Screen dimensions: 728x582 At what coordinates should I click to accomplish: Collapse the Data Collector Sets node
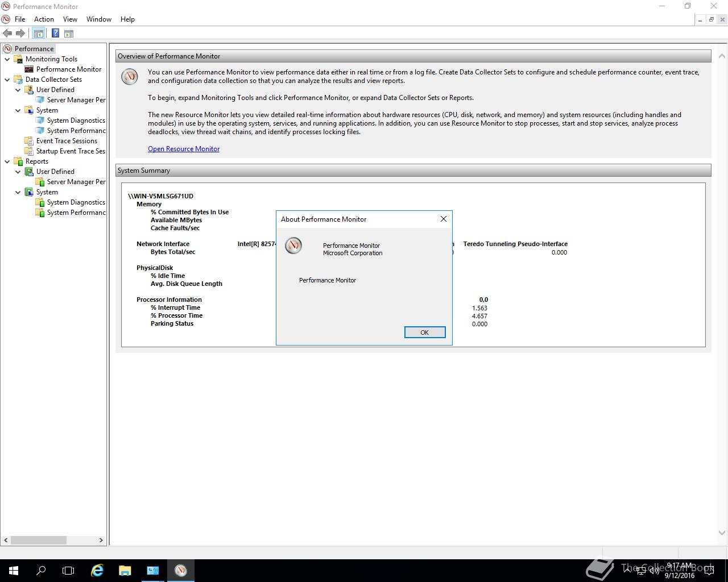7,80
